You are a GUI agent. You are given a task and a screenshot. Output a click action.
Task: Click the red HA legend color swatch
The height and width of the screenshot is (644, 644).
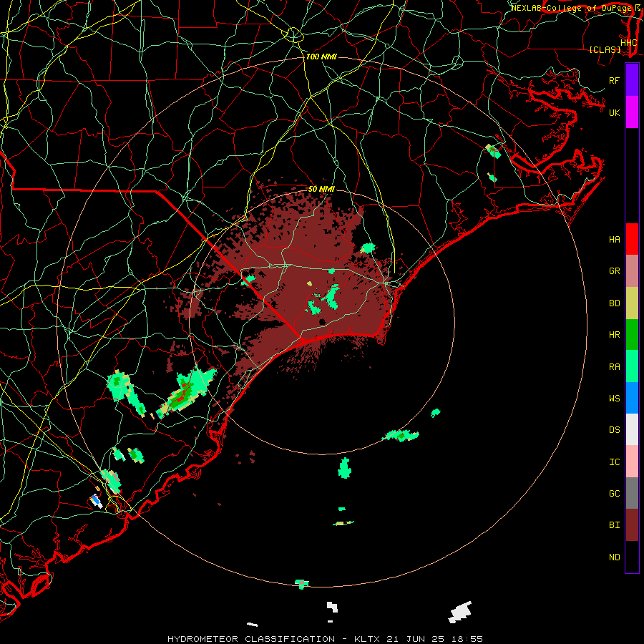coord(632,239)
